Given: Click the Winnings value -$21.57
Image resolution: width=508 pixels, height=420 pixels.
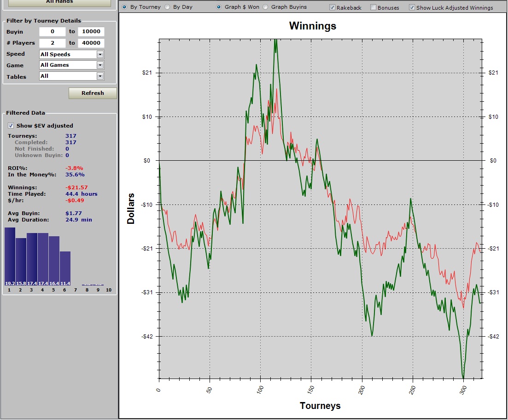Looking at the screenshot, I should pos(76,187).
